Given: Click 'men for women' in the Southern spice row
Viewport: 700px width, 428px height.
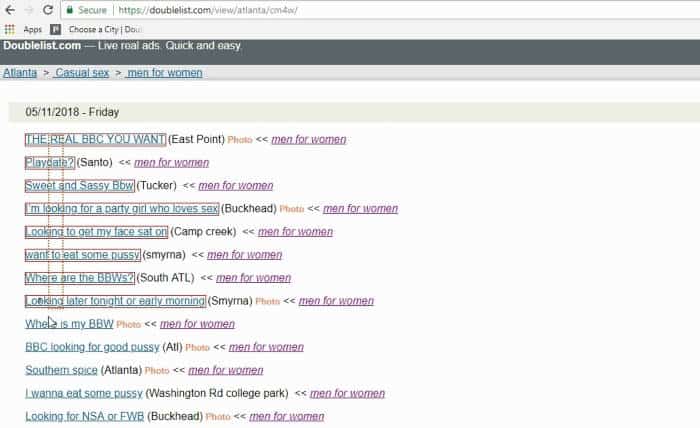Looking at the screenshot, I should click(225, 370).
